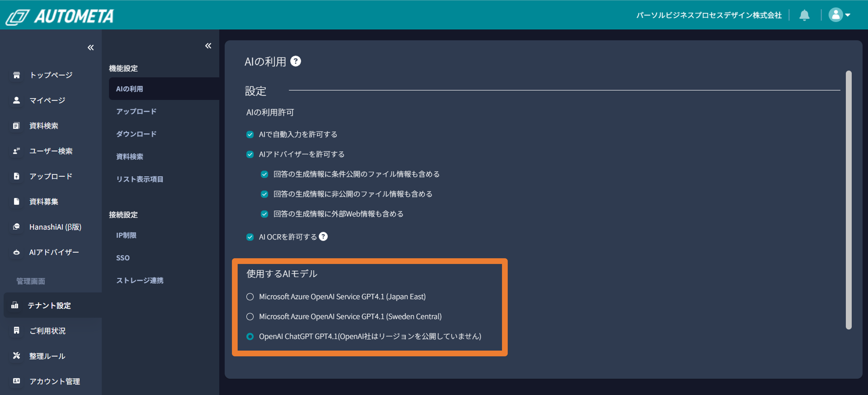Open HanashiAI (β版) page
This screenshot has height=395, width=868.
pos(55,227)
